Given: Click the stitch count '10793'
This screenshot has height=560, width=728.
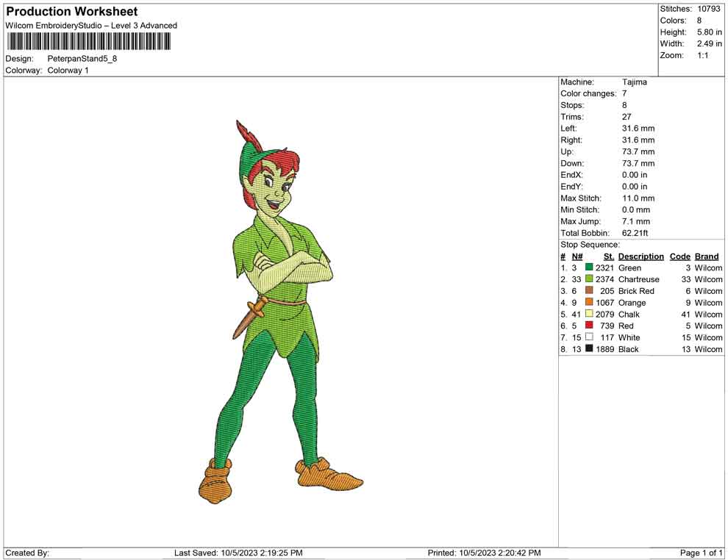Looking at the screenshot, I should [708, 9].
